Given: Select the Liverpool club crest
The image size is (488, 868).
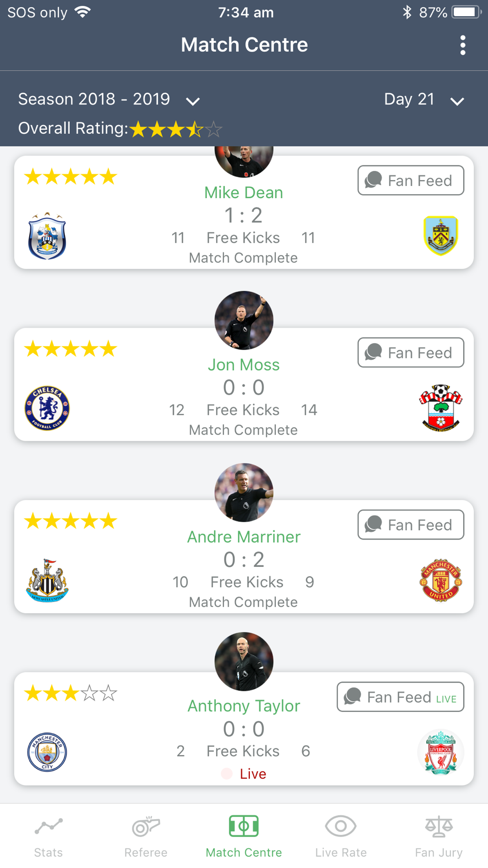Looking at the screenshot, I should (441, 752).
